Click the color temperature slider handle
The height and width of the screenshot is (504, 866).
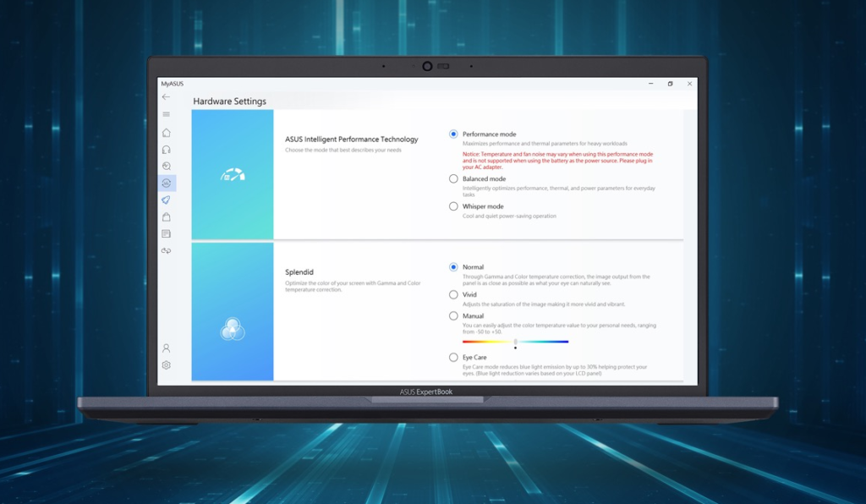516,342
